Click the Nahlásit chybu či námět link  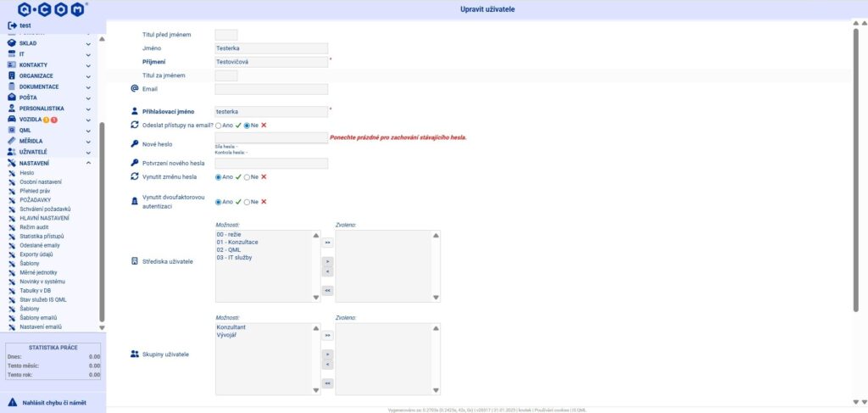point(55,400)
